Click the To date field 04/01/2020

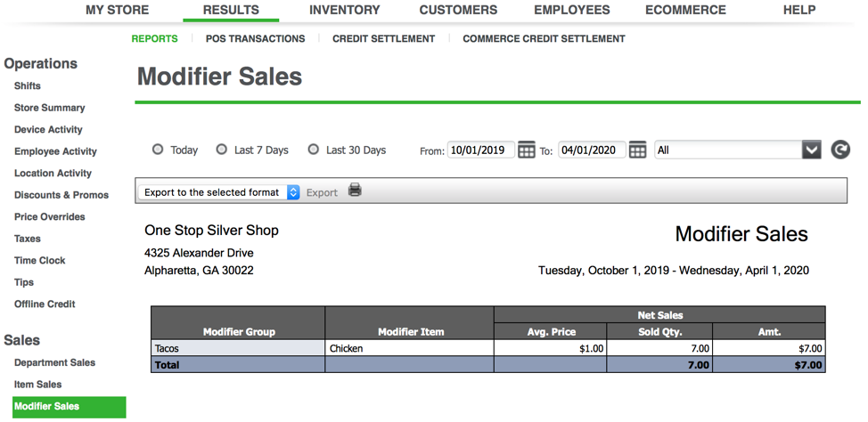pyautogui.click(x=592, y=150)
